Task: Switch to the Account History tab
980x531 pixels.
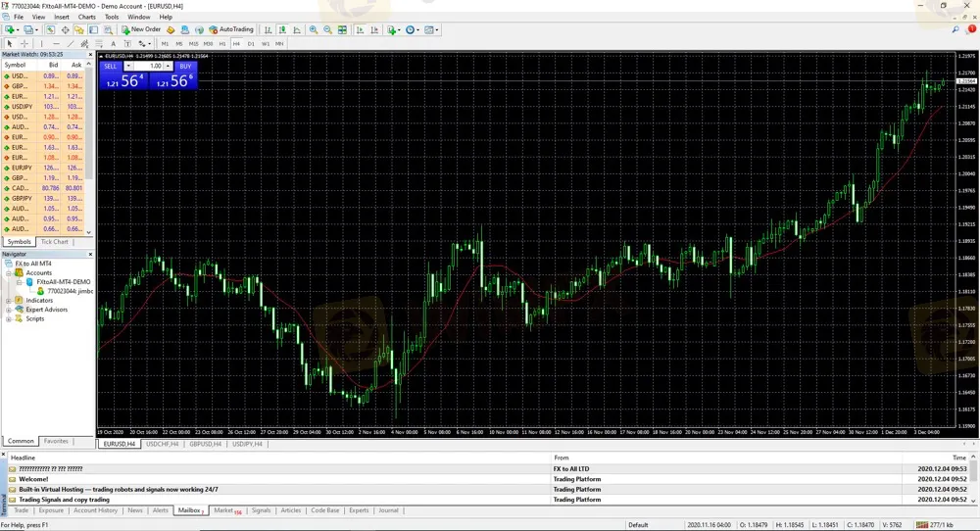Action: (95, 510)
